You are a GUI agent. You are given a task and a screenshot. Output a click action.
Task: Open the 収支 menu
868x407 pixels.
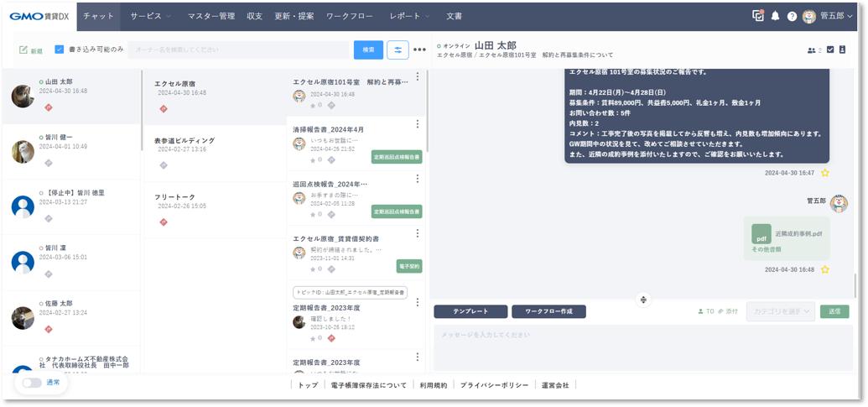[x=255, y=16]
